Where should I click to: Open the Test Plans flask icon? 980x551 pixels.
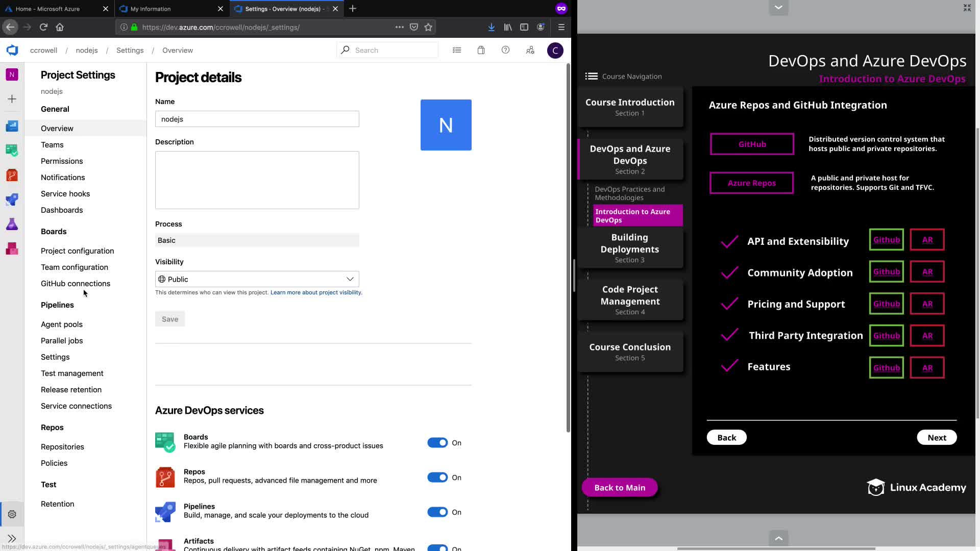[12, 224]
